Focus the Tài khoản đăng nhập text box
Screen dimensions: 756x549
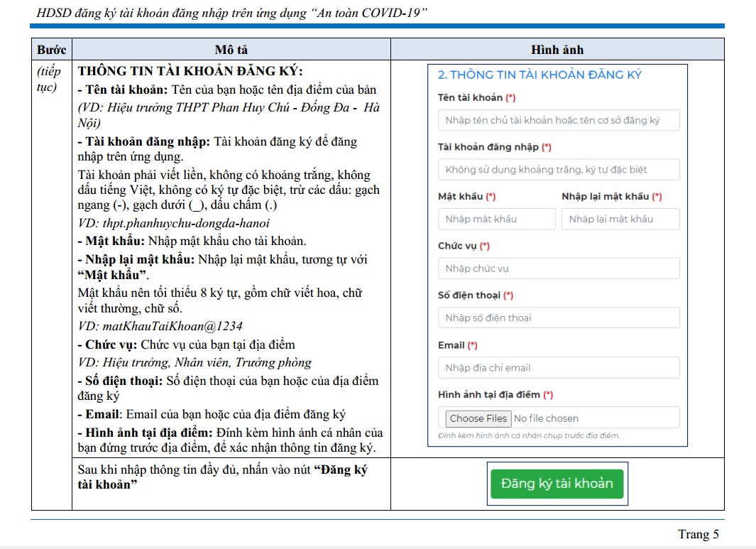point(558,170)
